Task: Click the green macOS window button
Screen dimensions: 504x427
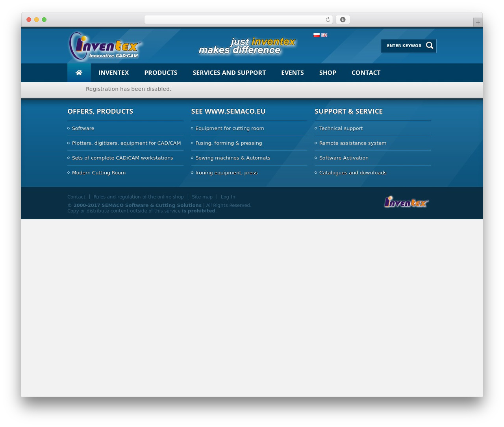Action: tap(44, 20)
